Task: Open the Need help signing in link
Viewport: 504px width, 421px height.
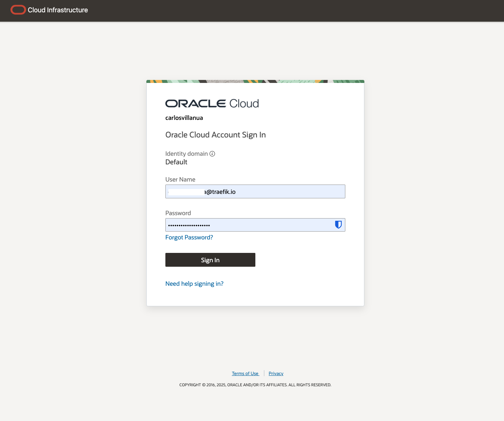Action: tap(194, 284)
